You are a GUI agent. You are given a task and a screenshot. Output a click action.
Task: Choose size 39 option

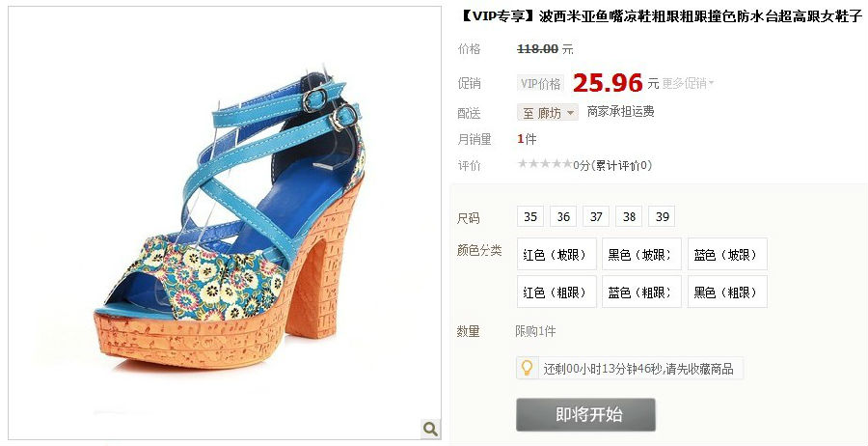[662, 216]
